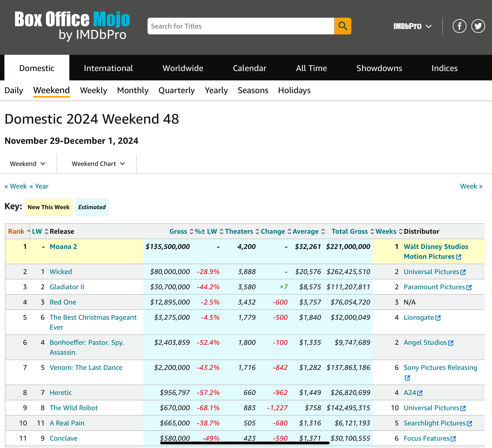Viewport: 492px width, 448px height.
Task: Open external link icon next to Walt Disney Studios
Action: coord(459,257)
